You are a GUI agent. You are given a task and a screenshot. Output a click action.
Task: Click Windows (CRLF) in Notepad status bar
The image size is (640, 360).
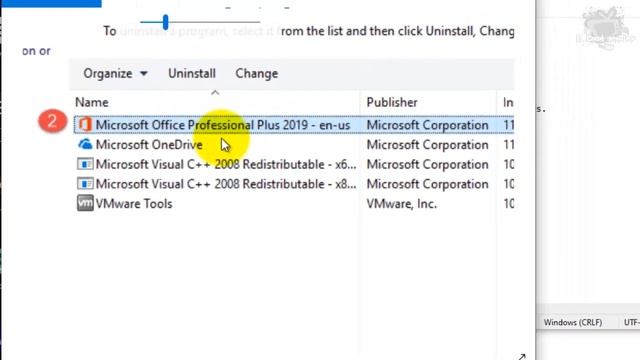tap(573, 322)
